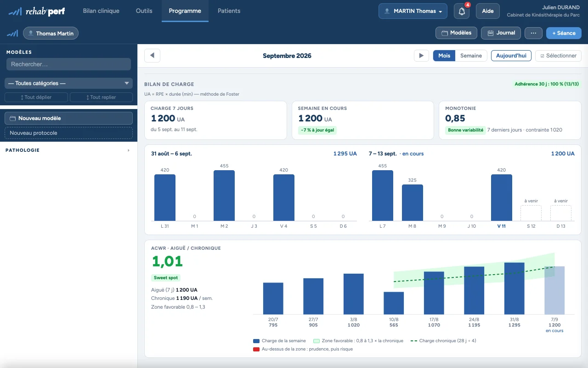The height and width of the screenshot is (368, 588).
Task: Click the V 11 bar showing 420
Action: [x=502, y=198]
